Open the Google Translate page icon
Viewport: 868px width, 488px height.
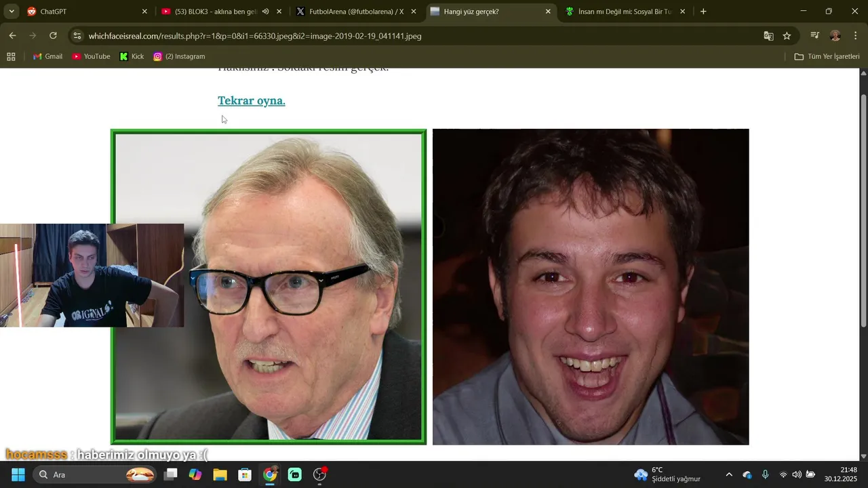768,36
